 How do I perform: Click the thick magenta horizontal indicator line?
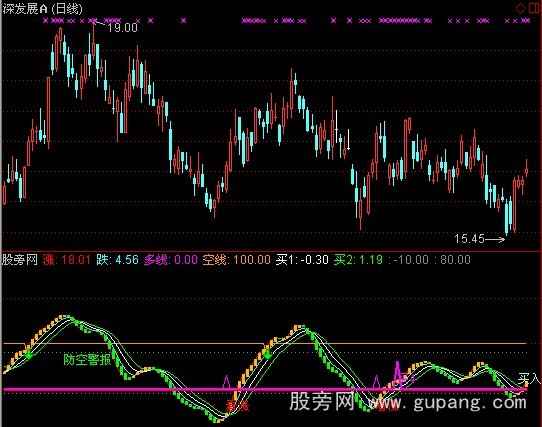coord(264,390)
